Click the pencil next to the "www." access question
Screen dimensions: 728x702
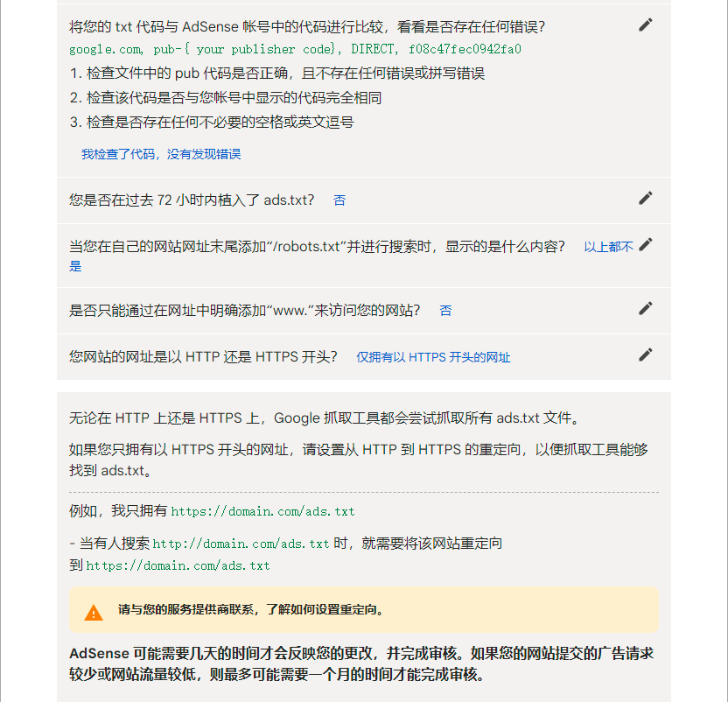pos(645,308)
